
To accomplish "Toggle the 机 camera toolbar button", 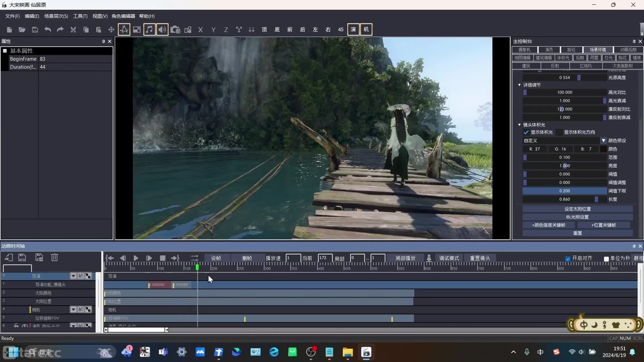I will 366,30.
